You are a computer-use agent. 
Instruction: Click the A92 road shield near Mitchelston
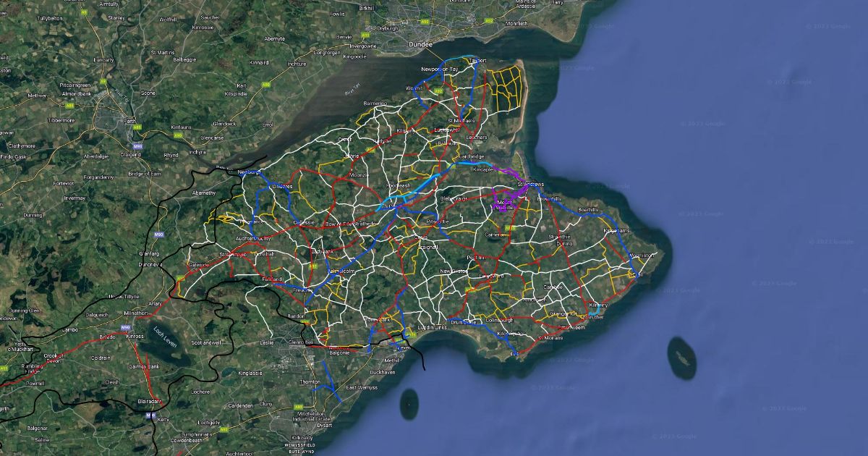pos(298,408)
